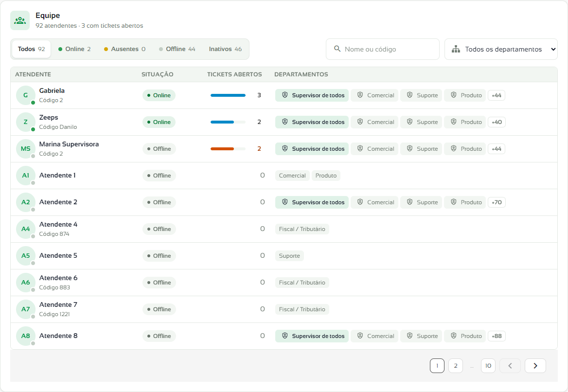This screenshot has height=392, width=568.
Task: Click Gabriela's Supervisor de todos tag
Action: [312, 95]
